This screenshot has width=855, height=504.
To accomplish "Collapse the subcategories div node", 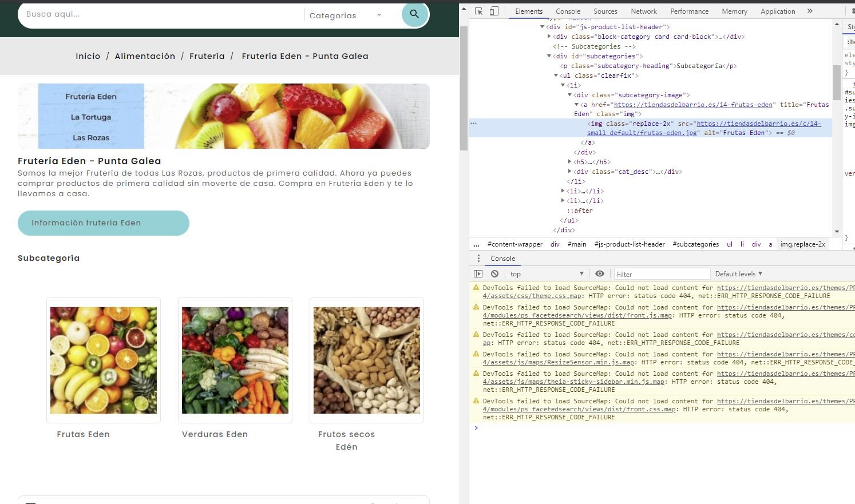I will click(x=549, y=56).
